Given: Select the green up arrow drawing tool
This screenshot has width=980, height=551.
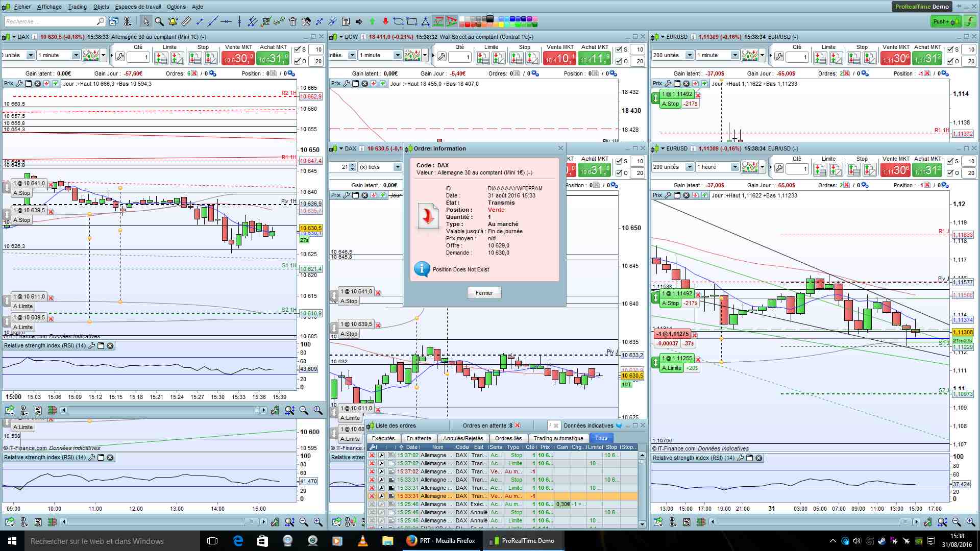Looking at the screenshot, I should pyautogui.click(x=372, y=21).
